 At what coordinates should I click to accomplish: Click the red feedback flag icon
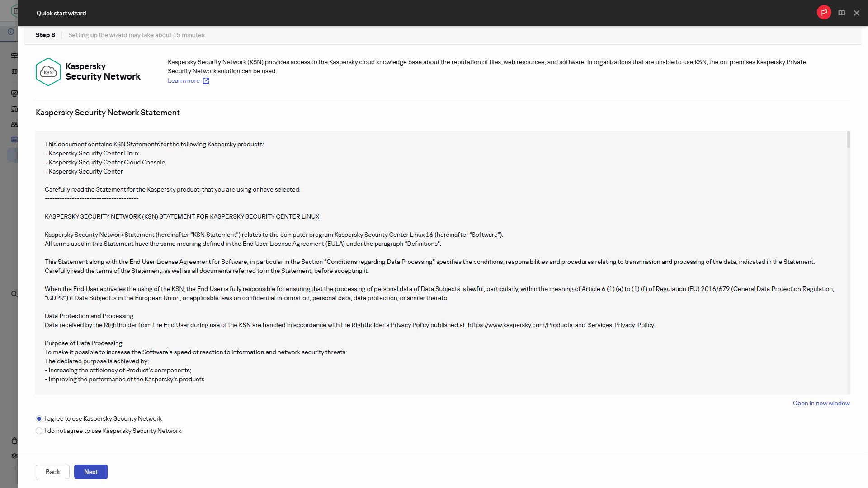pos(824,13)
